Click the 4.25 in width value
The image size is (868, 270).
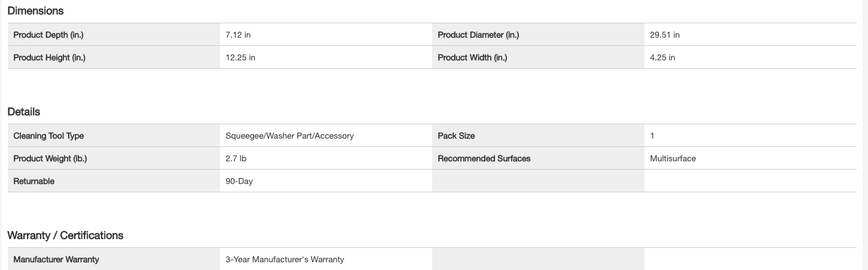pos(662,57)
